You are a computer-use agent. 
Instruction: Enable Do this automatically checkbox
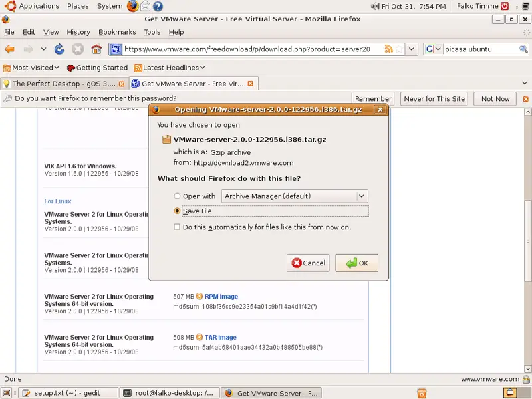click(x=177, y=227)
